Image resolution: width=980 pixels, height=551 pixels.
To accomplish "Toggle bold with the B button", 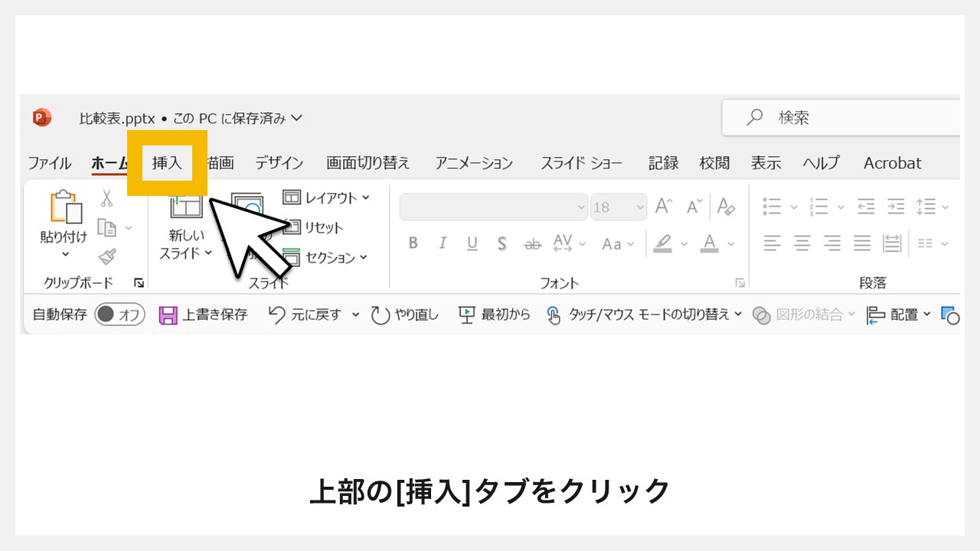I will [413, 243].
